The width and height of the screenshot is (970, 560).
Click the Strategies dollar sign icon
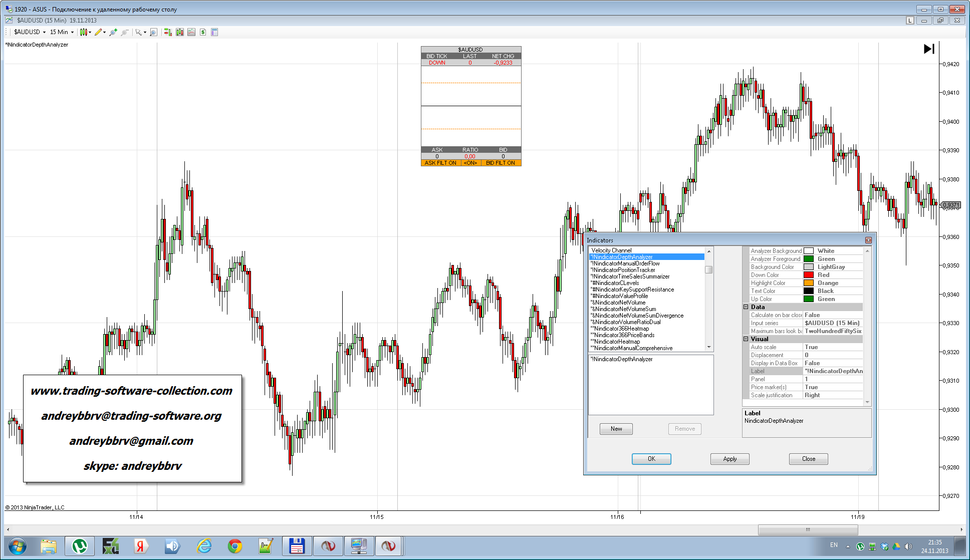203,32
